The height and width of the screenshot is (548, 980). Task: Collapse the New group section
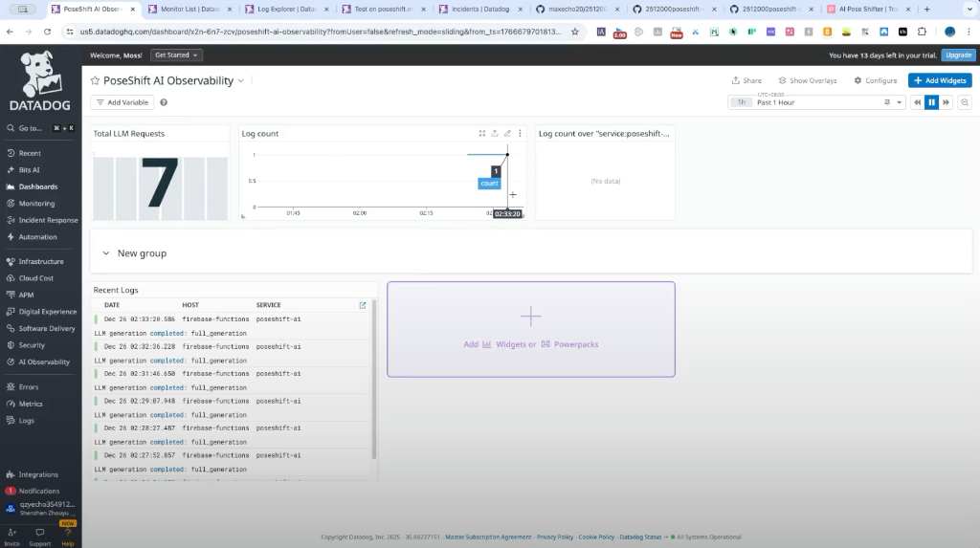(105, 253)
